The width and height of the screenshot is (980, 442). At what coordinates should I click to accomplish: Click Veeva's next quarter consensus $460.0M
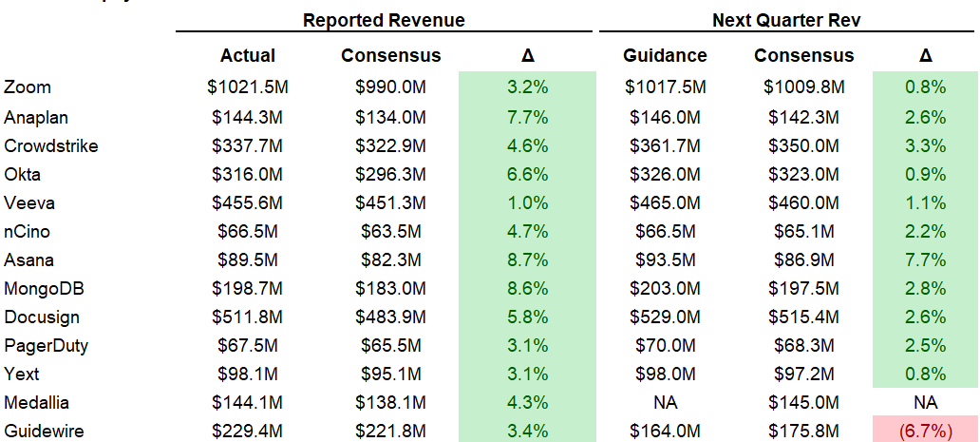click(803, 202)
